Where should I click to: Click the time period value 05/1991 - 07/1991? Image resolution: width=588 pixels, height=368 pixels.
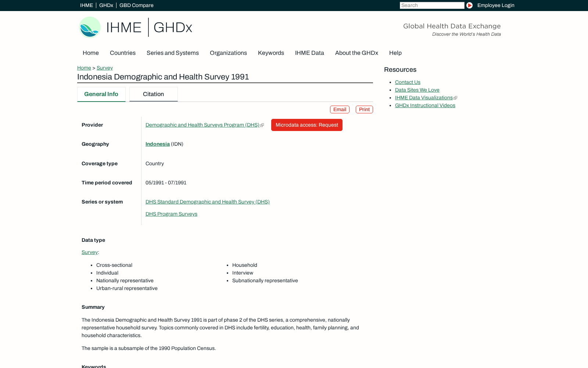pos(166,183)
